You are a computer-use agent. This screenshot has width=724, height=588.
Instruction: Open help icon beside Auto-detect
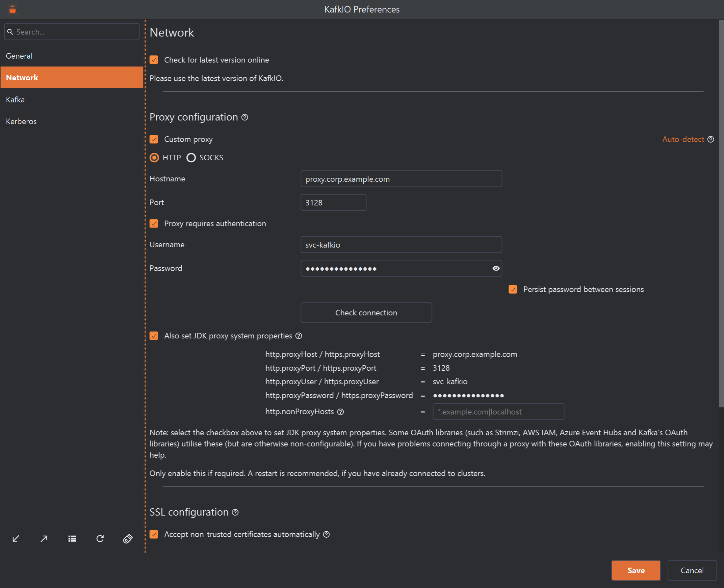pos(711,139)
